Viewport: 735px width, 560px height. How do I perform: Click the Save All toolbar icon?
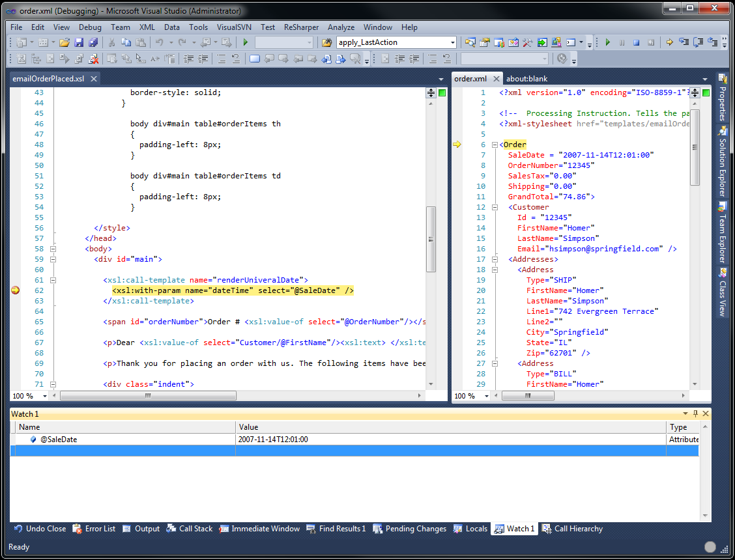(93, 42)
